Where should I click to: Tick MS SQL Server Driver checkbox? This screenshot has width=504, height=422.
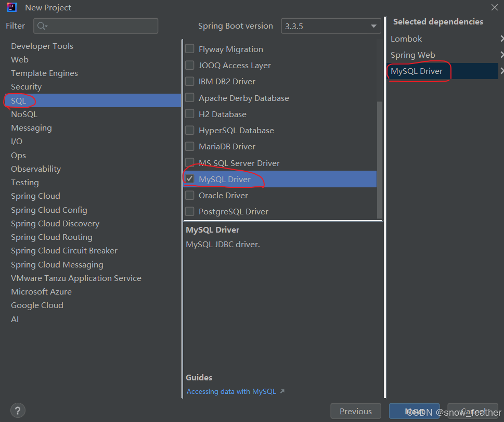tap(190, 162)
